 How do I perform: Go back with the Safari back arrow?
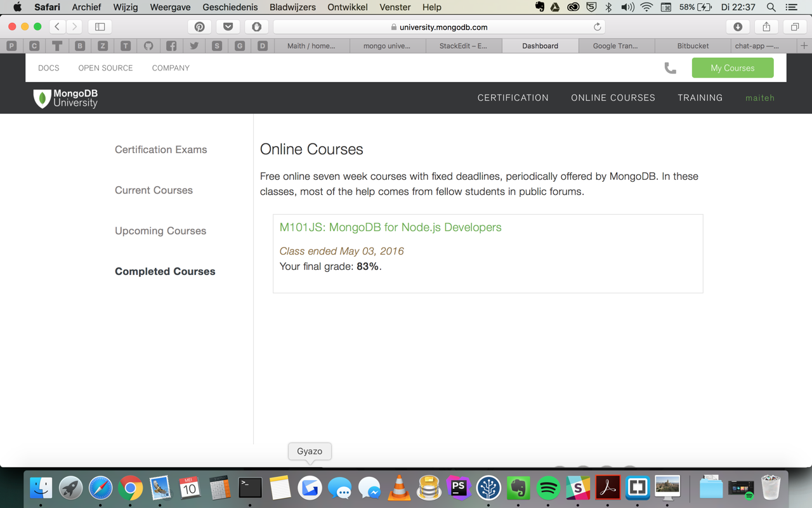57,27
